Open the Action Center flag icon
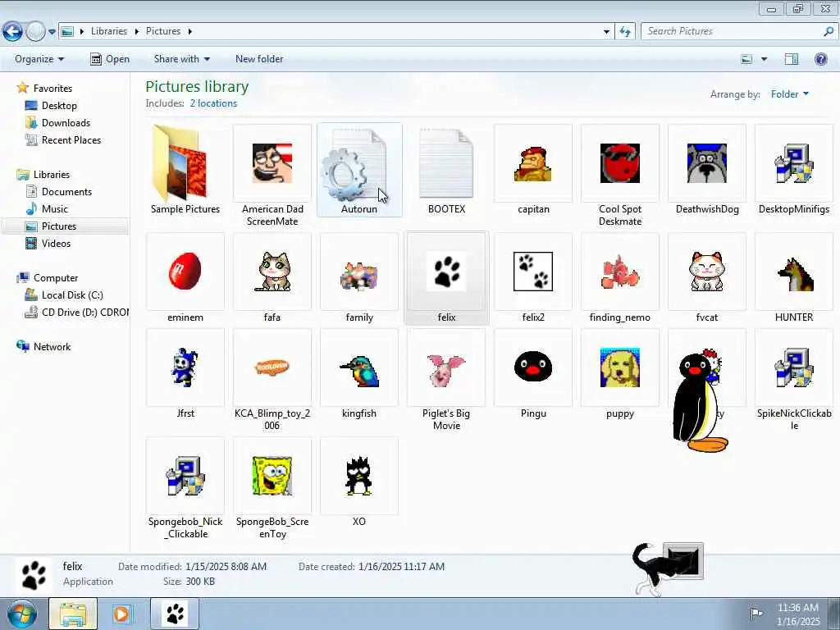The height and width of the screenshot is (630, 840). coord(756,614)
